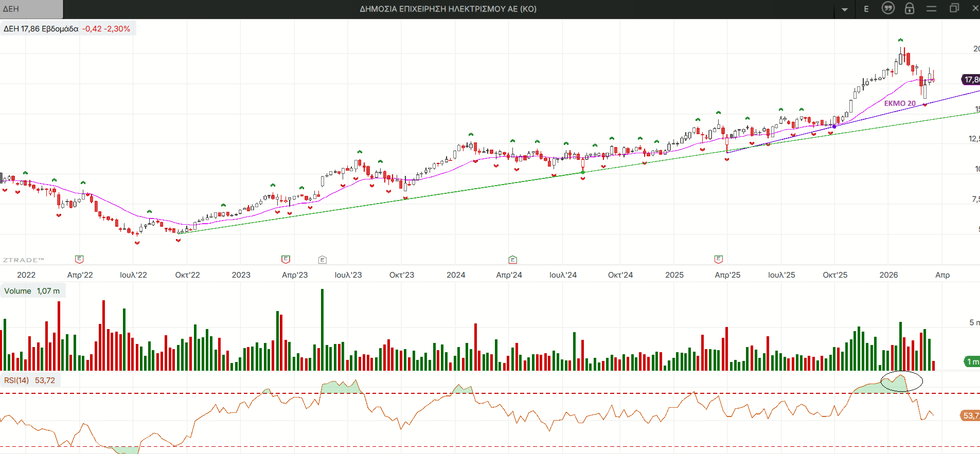Screen dimensions: 980x454
Task: Click the green volume value tag on axis
Action: tap(971, 361)
